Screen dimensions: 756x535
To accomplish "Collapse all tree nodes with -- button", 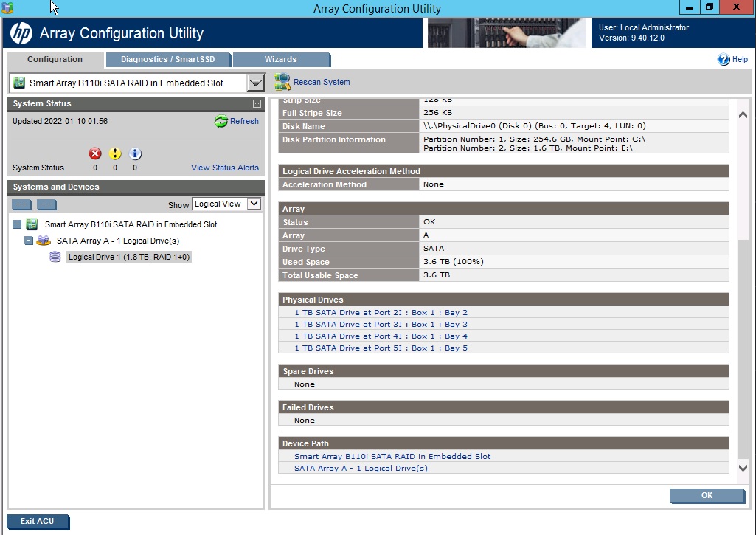I will pos(46,204).
